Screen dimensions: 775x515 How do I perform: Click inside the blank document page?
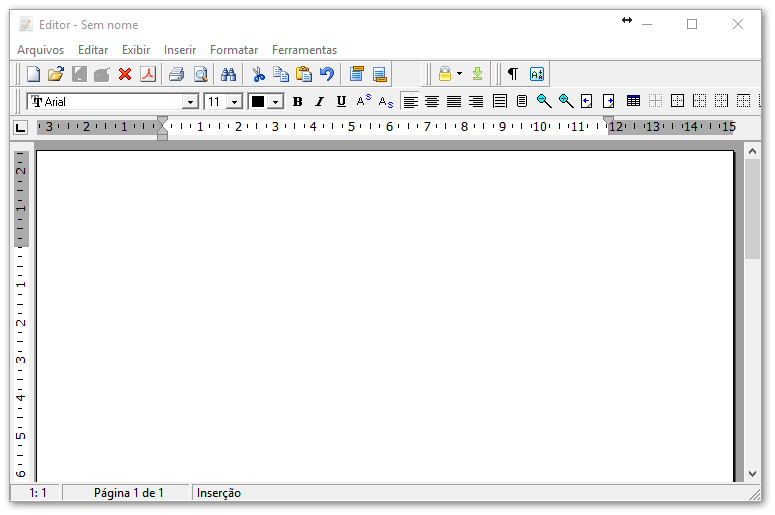[385, 315]
